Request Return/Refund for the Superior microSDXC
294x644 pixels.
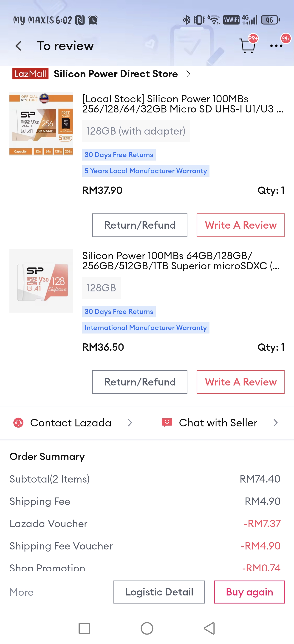click(x=140, y=382)
